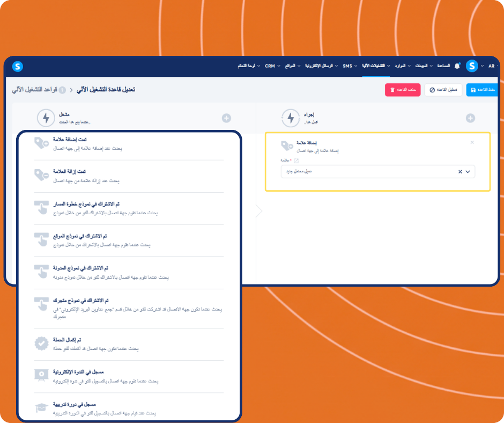Open the CRM menu
Viewport: 504px width, 423px height.
pyautogui.click(x=272, y=66)
